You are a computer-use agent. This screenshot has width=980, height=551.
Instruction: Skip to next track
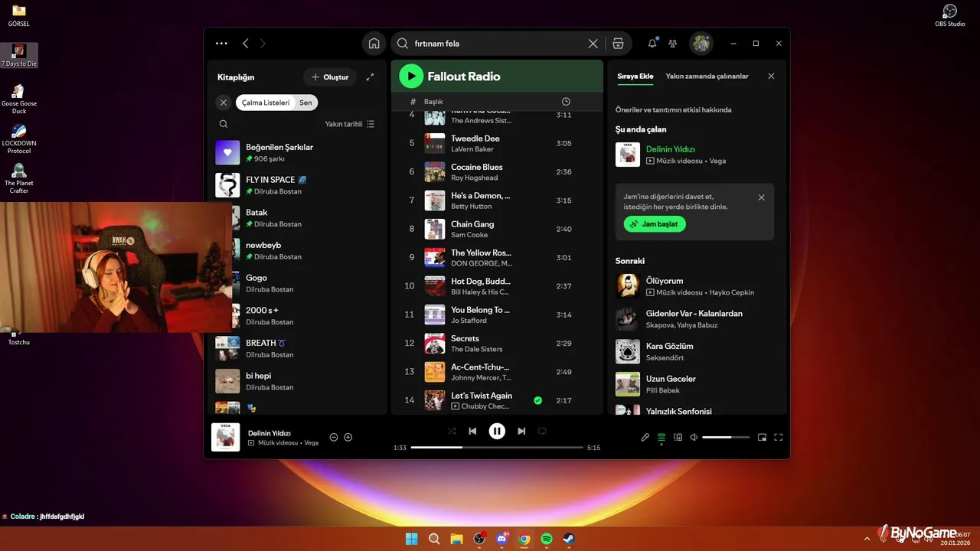(x=521, y=431)
